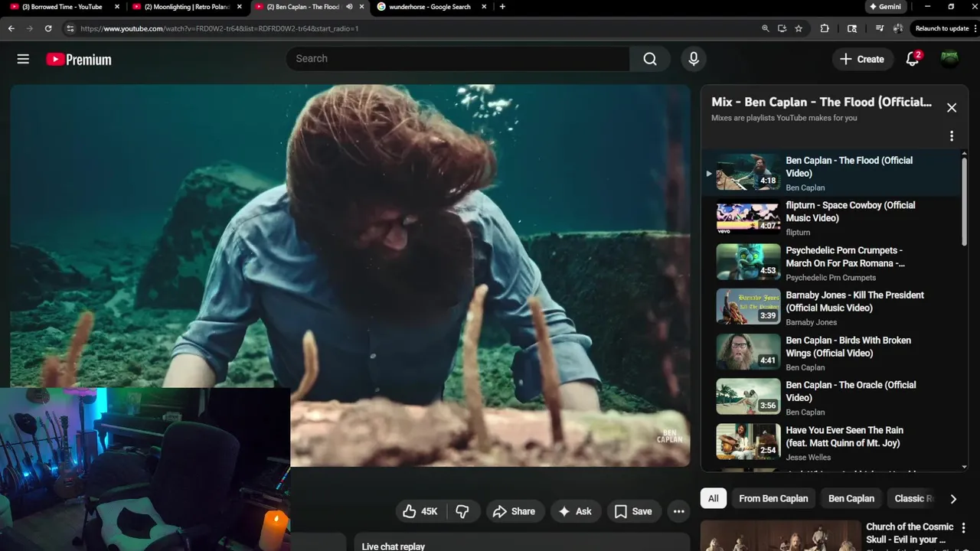Open the notifications bell

click(913, 59)
